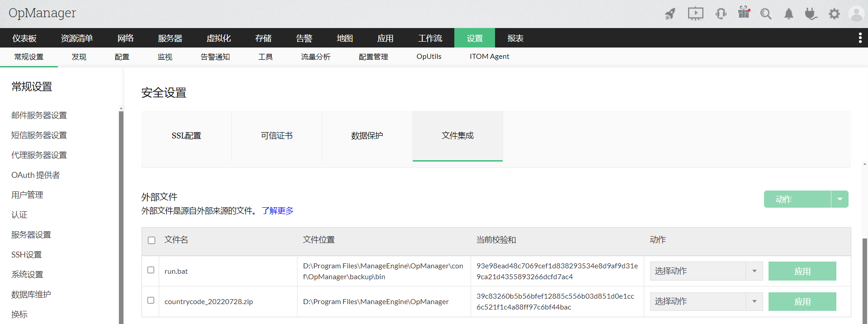The width and height of the screenshot is (868, 324).
Task: Open 数据库维护 in sidebar
Action: (31, 295)
